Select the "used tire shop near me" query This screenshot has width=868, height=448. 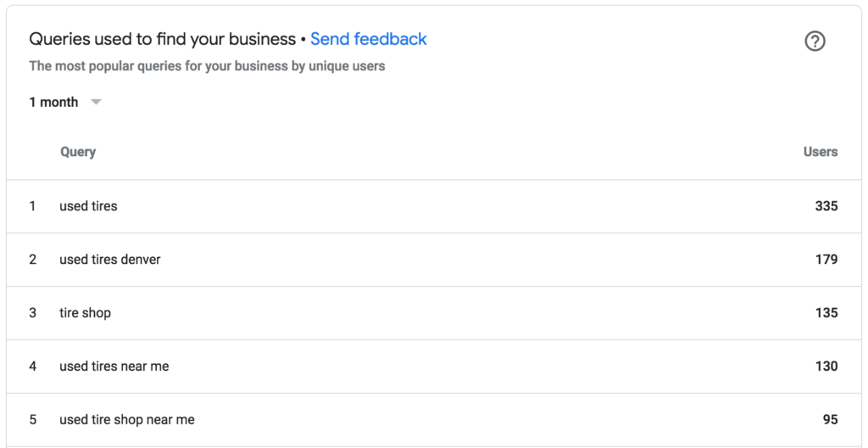click(x=126, y=420)
